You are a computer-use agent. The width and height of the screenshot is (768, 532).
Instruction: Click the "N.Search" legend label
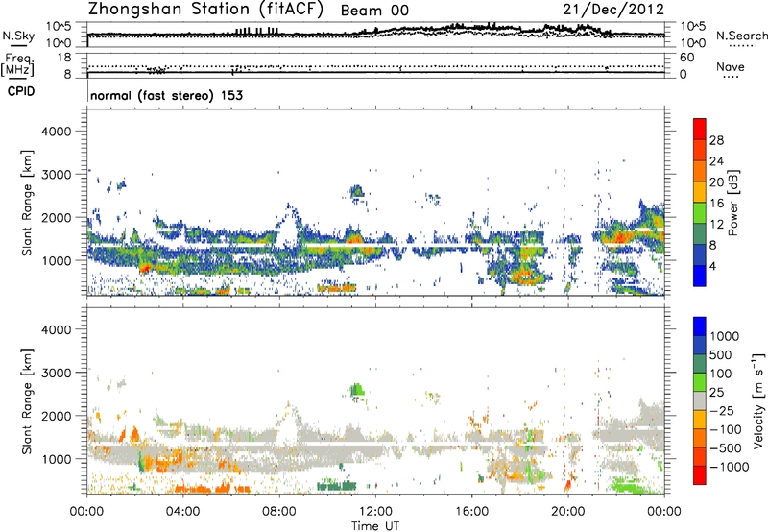point(742,36)
